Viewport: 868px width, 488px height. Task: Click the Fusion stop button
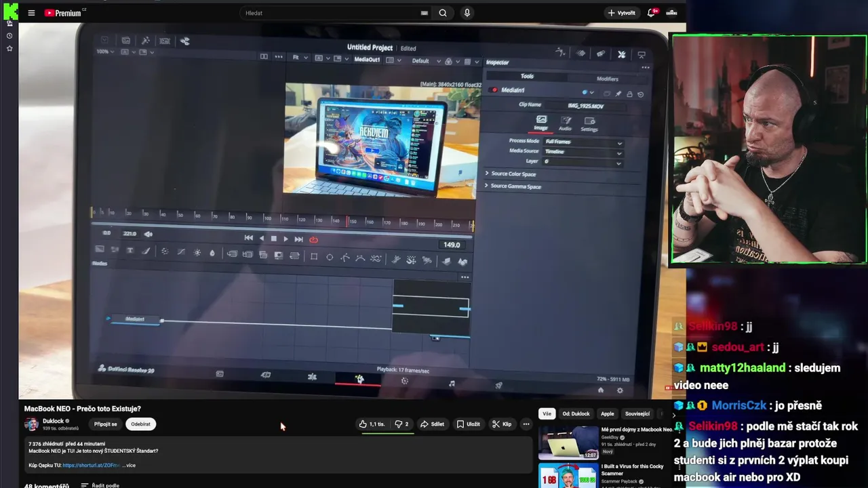point(273,239)
